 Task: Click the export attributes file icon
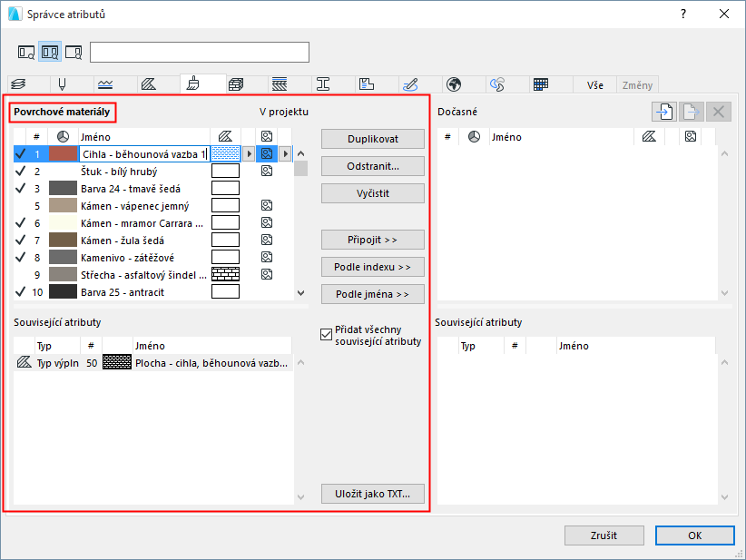click(691, 112)
